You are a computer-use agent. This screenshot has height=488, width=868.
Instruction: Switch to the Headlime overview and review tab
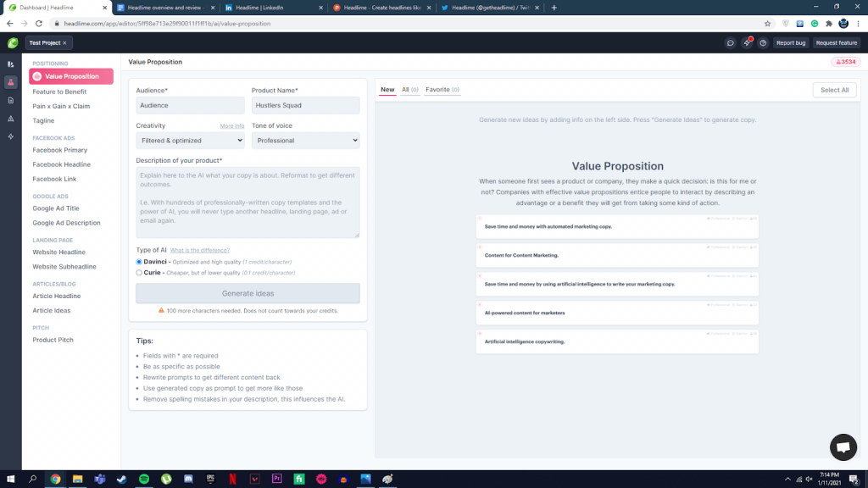coord(165,8)
